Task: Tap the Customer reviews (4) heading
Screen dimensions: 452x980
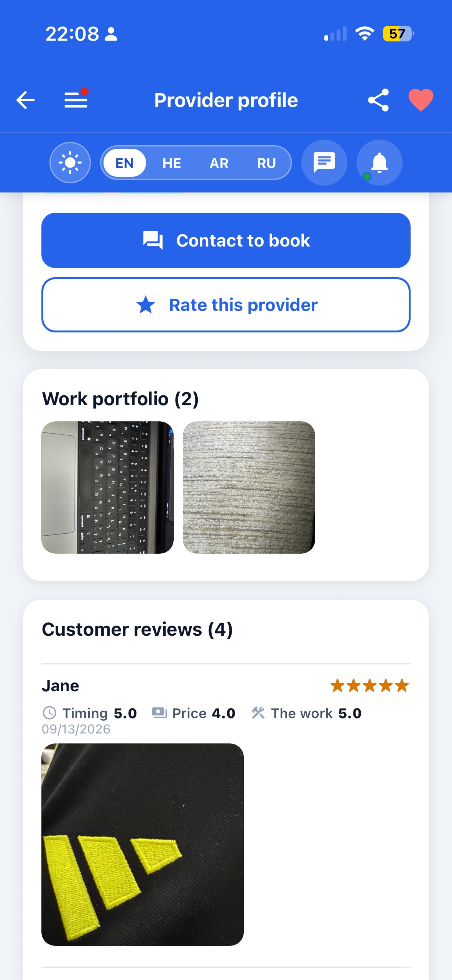Action: tap(137, 630)
